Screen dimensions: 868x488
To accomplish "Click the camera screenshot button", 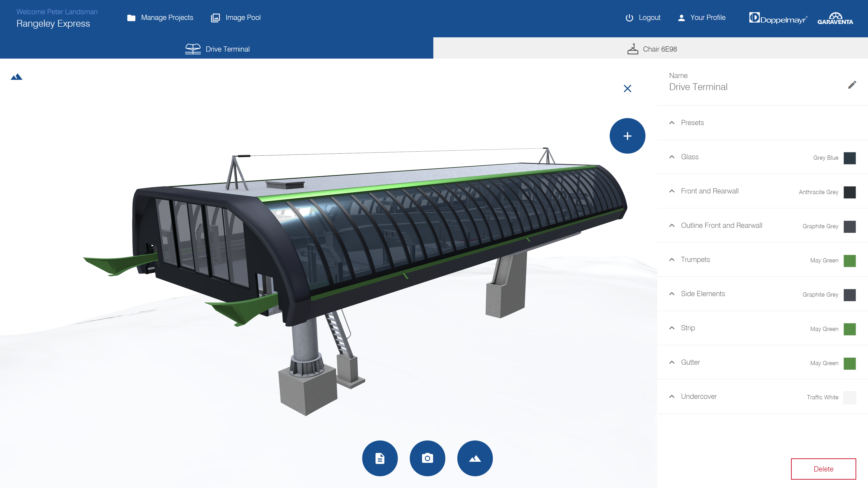I will (x=427, y=458).
